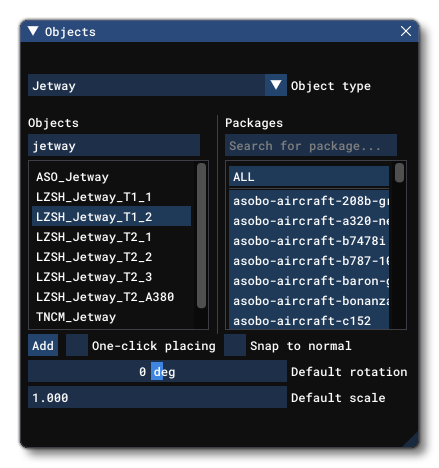Click the objects list scrollbar

tap(201, 235)
